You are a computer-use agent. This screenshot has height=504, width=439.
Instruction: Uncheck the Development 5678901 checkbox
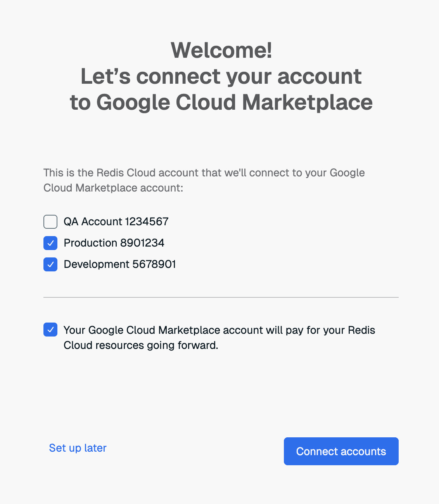click(50, 264)
